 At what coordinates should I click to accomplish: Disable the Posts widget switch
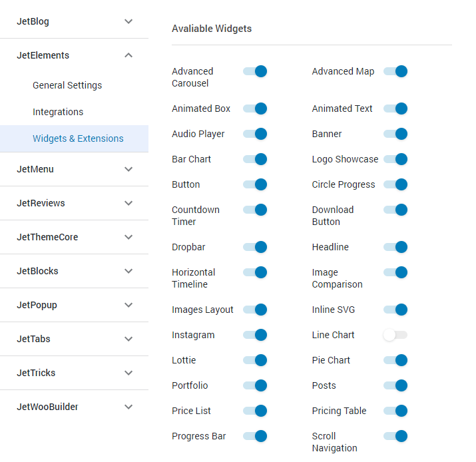pos(395,385)
